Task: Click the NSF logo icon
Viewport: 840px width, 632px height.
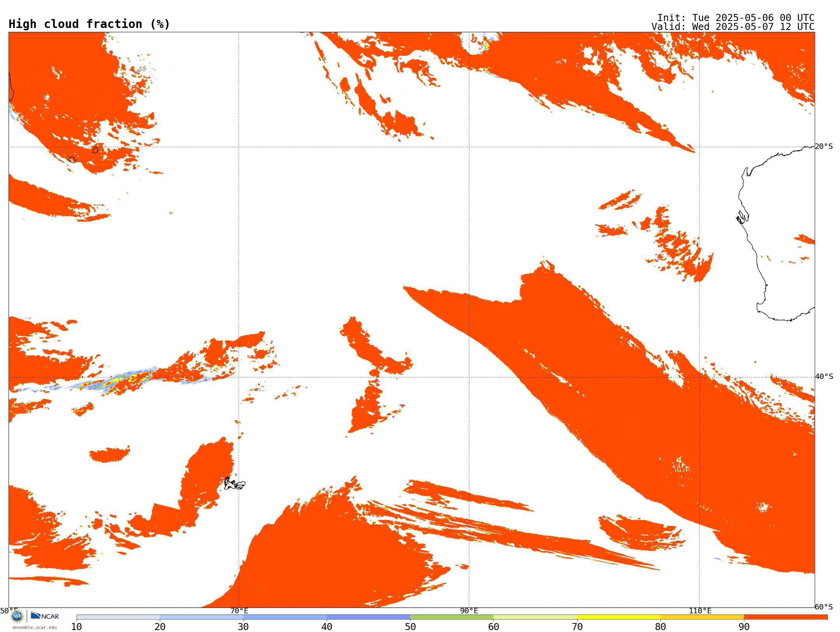Action: point(17,616)
